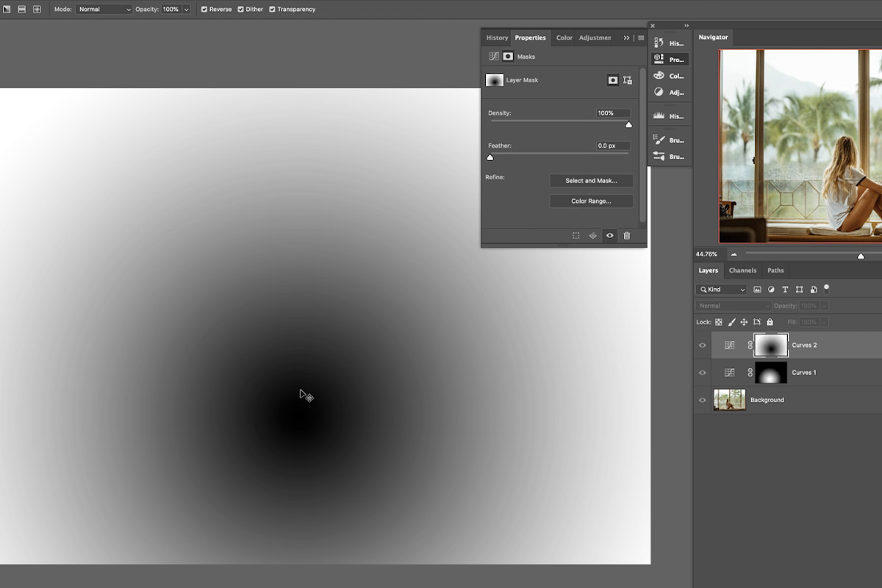Open the History panel icon
Viewport: 882px width, 588px height.
pyautogui.click(x=659, y=43)
